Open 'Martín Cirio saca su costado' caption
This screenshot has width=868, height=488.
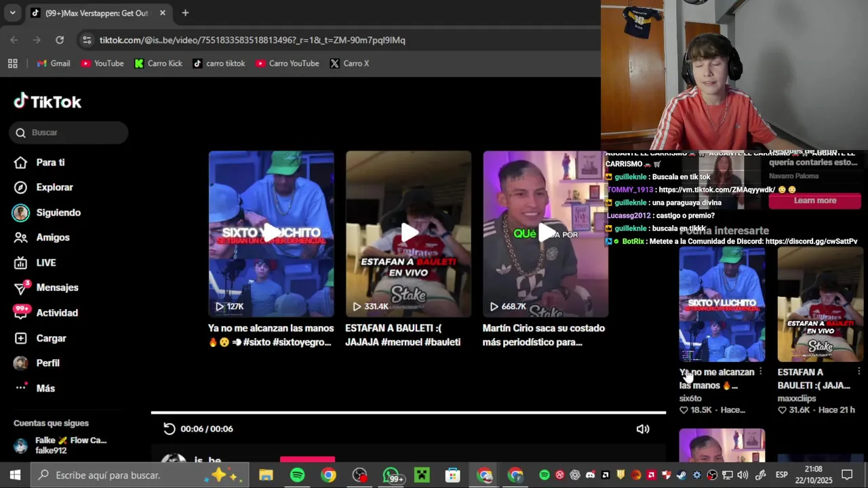click(x=543, y=335)
